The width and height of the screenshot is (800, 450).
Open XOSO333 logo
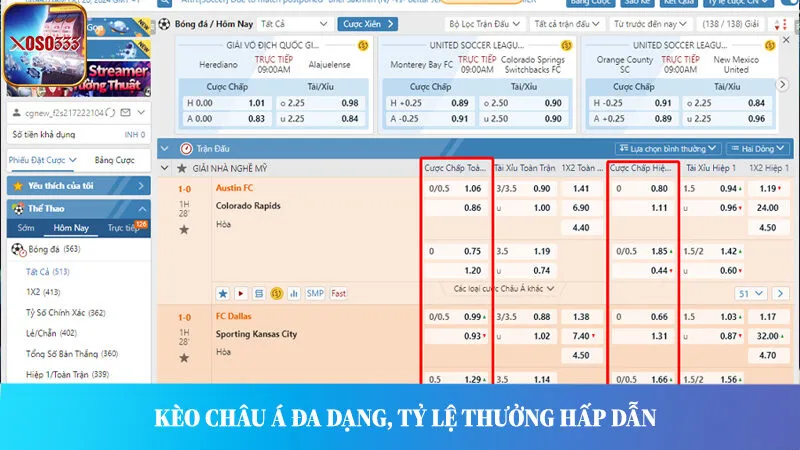pyautogui.click(x=45, y=45)
